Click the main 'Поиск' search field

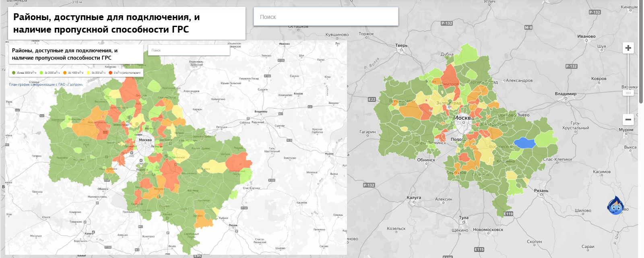tap(326, 17)
